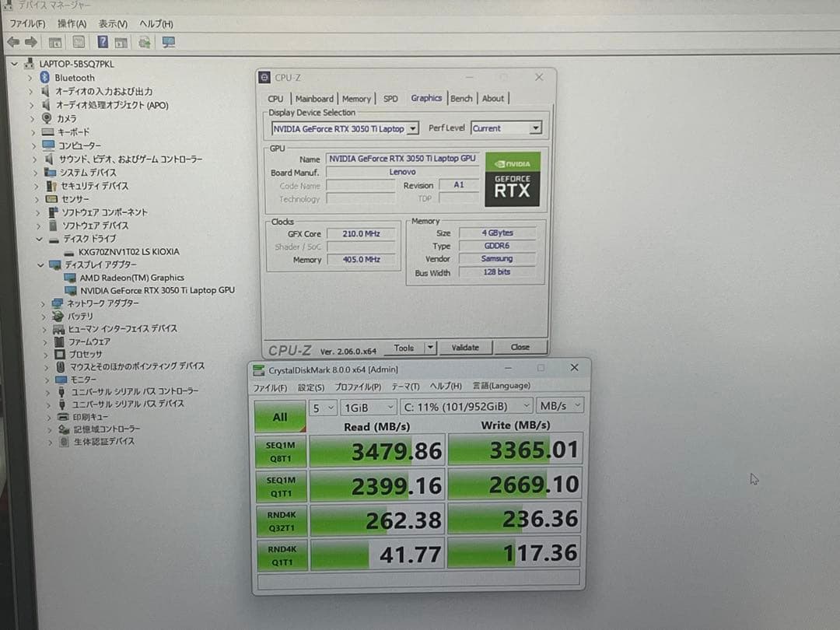The image size is (840, 630).
Task: Click the CPU-Z Close button
Action: point(520,347)
